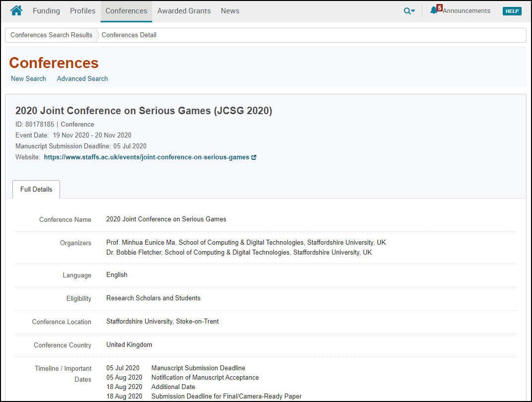Image resolution: width=532 pixels, height=402 pixels.
Task: Open the Advanced Search link
Action: (x=82, y=78)
